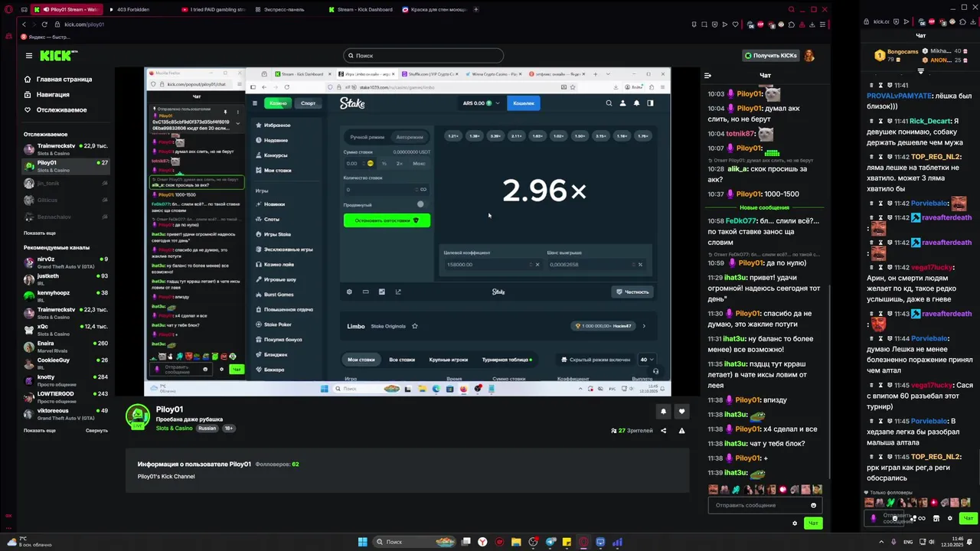Click FeDkO77 username in chat
Screen dimensions: 980x551
pyautogui.click(x=740, y=221)
